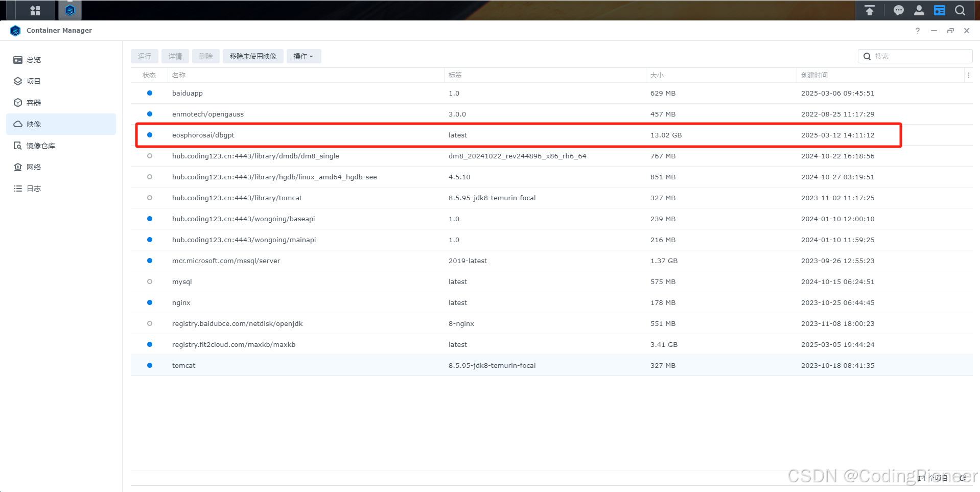Select the hub.coding123.cn wongoing/mainapi name
980x492 pixels.
(x=244, y=240)
